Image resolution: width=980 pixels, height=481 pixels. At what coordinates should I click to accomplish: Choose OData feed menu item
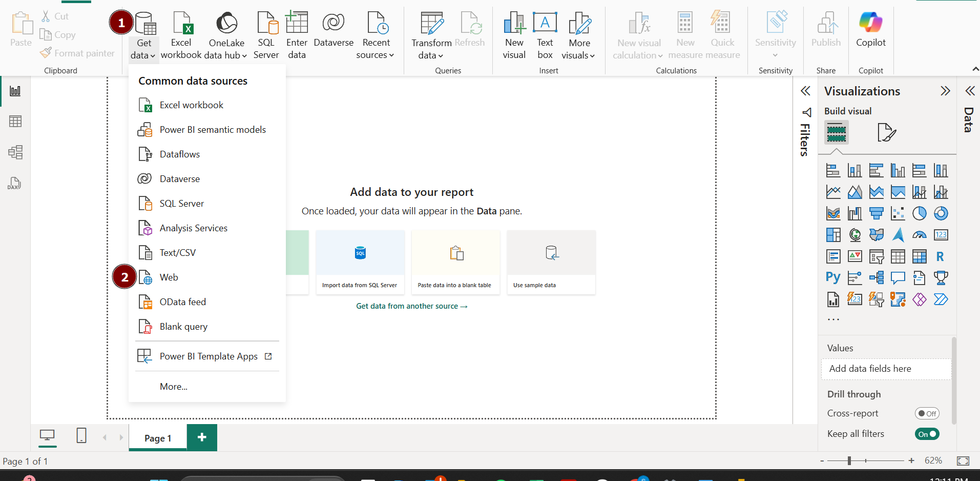(x=207, y=302)
